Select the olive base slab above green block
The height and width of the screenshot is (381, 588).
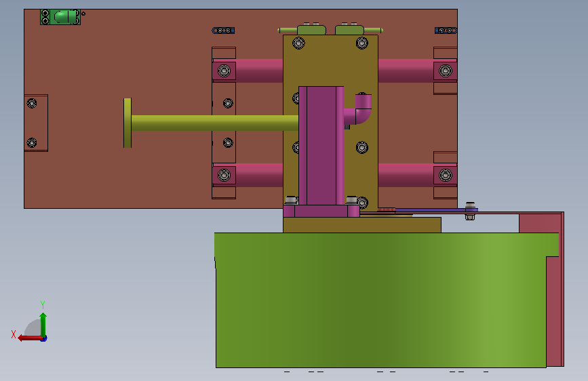pos(362,225)
